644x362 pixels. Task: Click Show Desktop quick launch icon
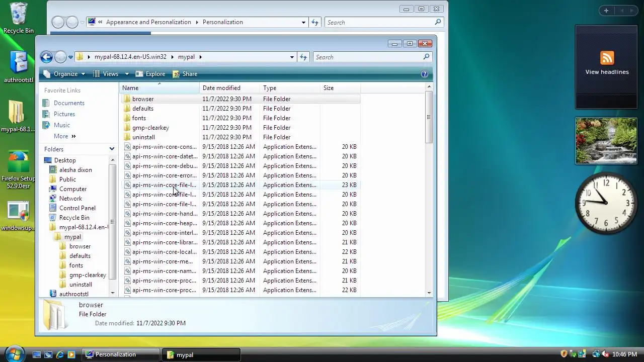[37, 354]
